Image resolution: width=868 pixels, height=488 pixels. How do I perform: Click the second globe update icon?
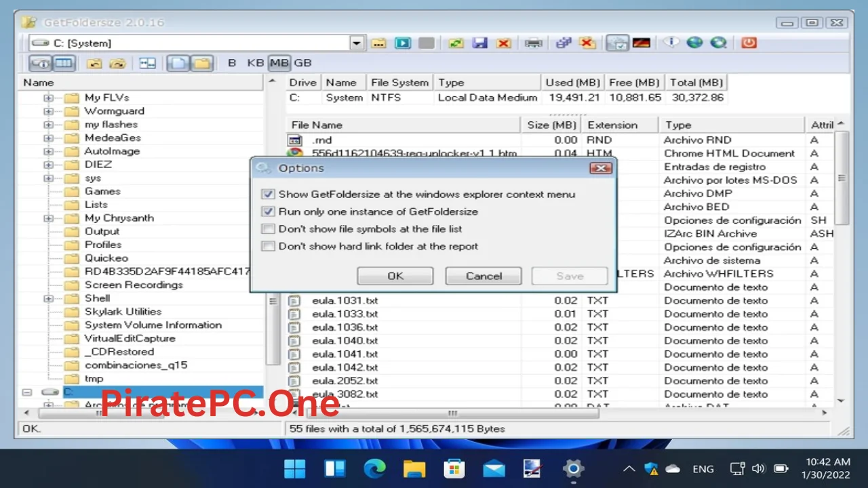[718, 43]
